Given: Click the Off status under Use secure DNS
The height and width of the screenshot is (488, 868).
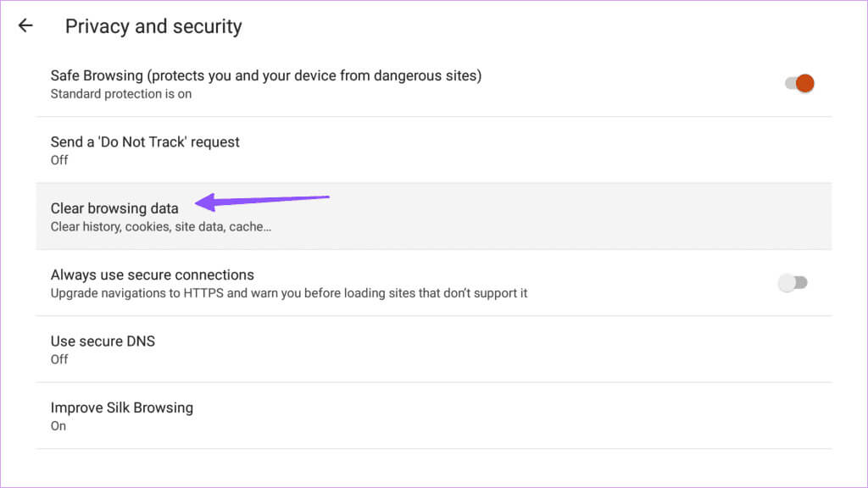Looking at the screenshot, I should click(59, 359).
